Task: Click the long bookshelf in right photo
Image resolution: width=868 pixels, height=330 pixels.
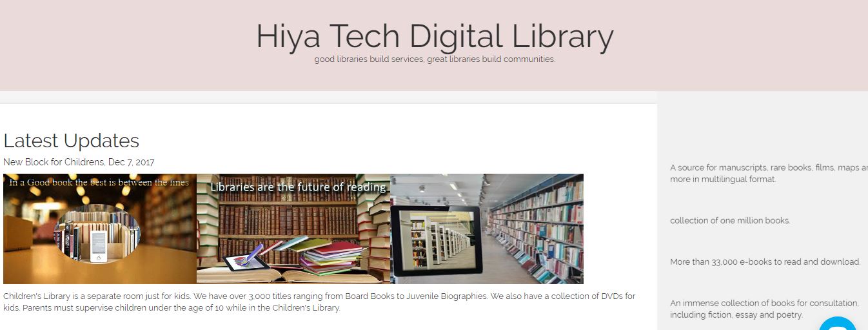Action: pos(535,229)
